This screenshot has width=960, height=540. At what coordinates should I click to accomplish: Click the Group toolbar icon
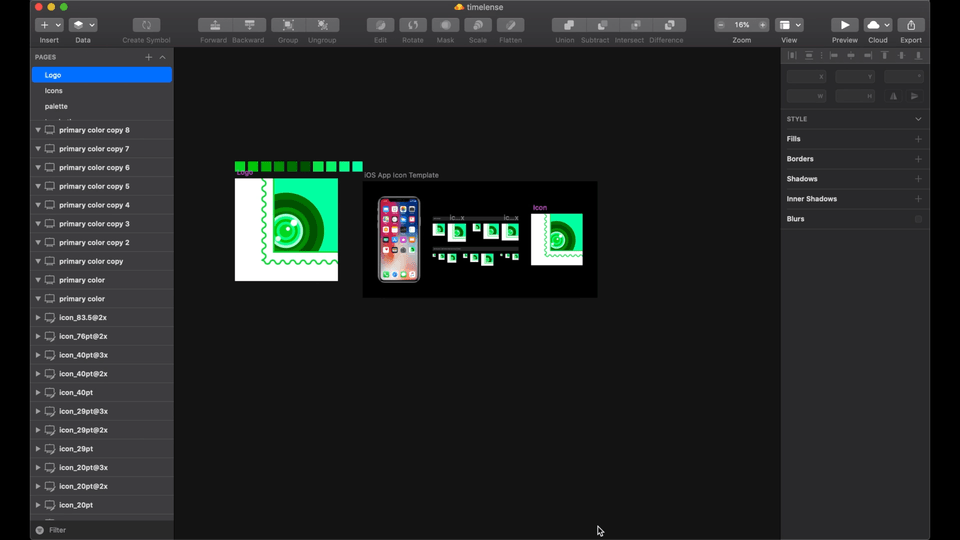point(288,25)
